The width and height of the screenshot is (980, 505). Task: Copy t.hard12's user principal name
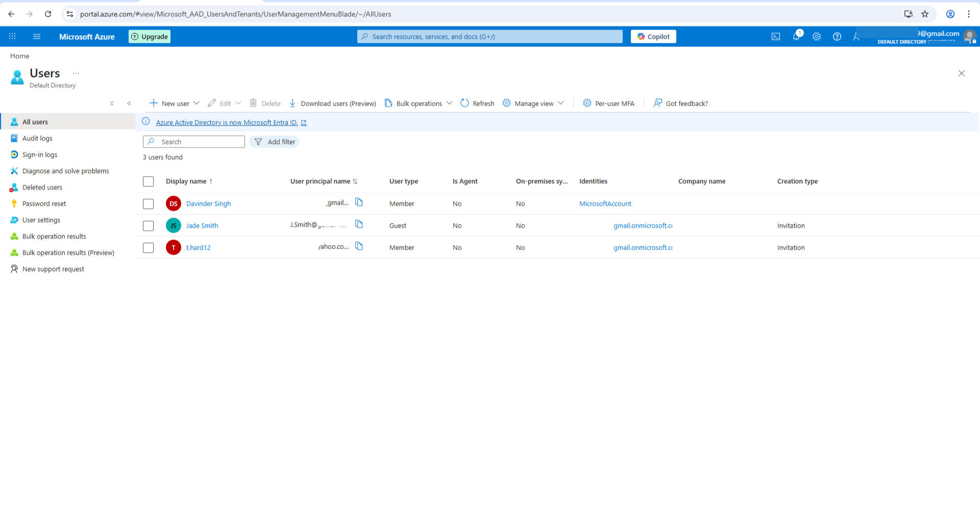(x=359, y=246)
